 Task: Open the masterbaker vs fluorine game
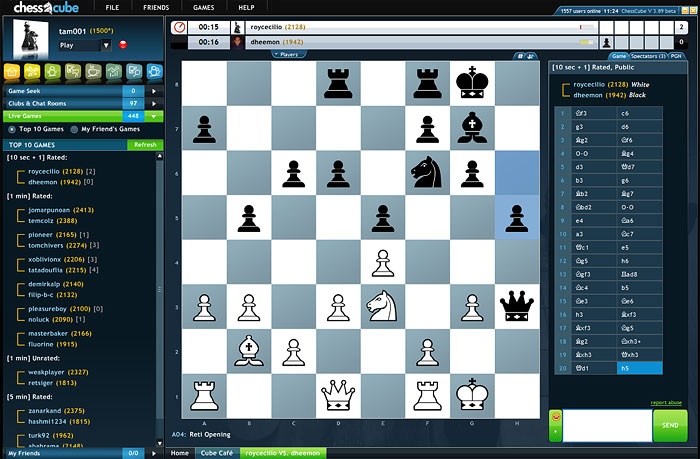point(53,339)
